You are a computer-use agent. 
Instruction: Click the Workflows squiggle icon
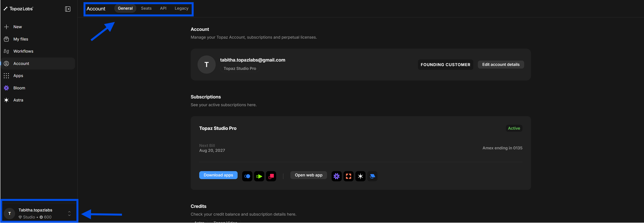click(6, 51)
